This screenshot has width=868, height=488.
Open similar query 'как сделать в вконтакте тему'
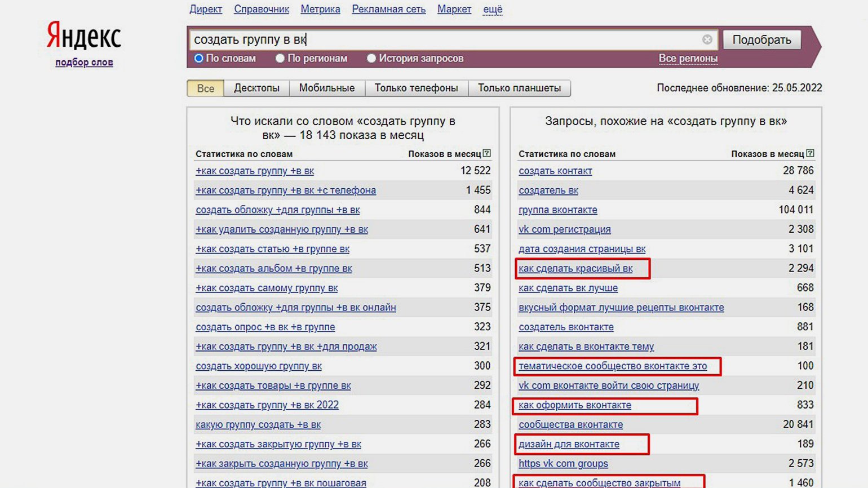pyautogui.click(x=586, y=347)
